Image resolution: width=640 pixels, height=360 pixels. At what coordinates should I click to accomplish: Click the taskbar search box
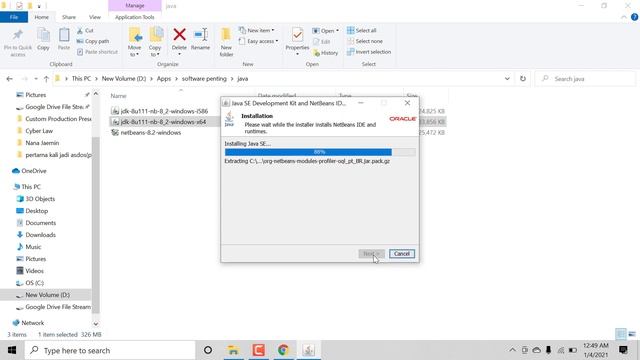coord(110,350)
